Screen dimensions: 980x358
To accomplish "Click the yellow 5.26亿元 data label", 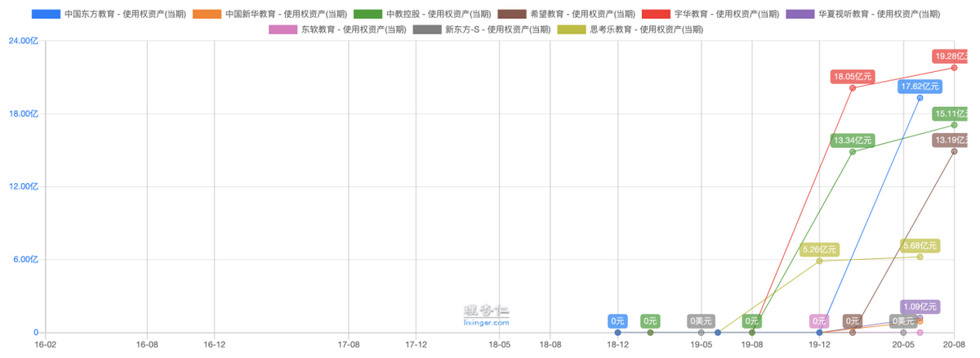I will pos(819,249).
